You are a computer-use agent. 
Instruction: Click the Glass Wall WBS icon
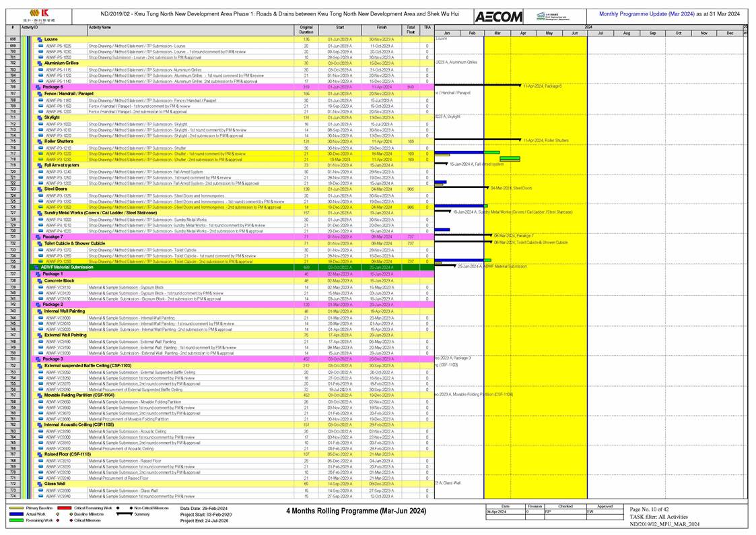coord(40,484)
